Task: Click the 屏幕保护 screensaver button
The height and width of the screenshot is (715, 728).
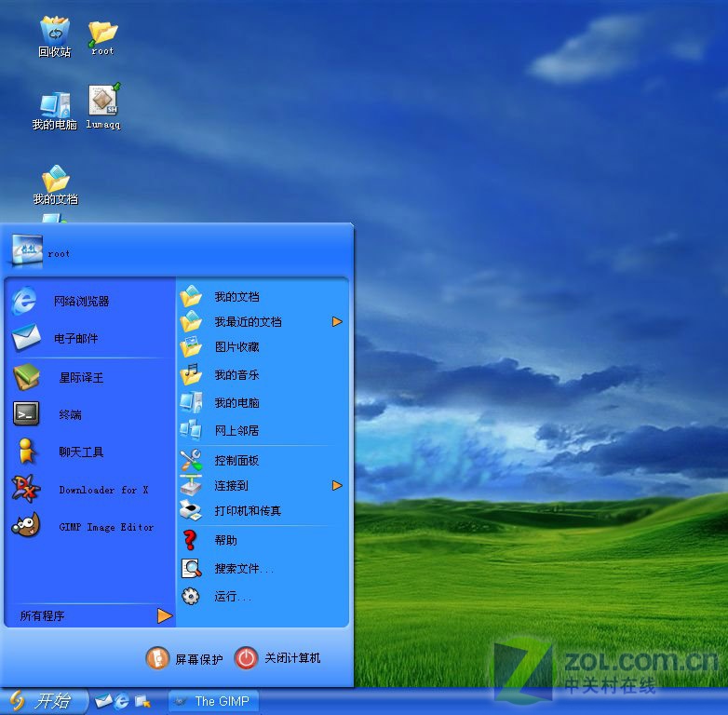Action: (184, 658)
